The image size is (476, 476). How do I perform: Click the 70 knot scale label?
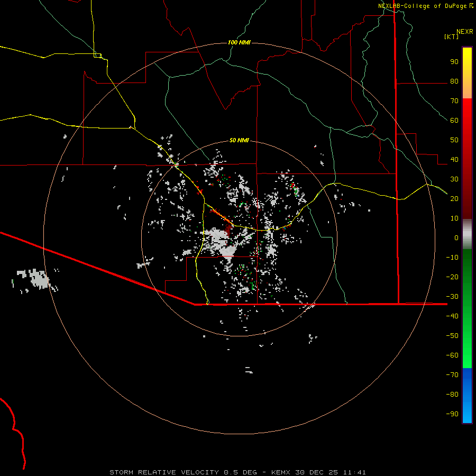click(x=454, y=101)
